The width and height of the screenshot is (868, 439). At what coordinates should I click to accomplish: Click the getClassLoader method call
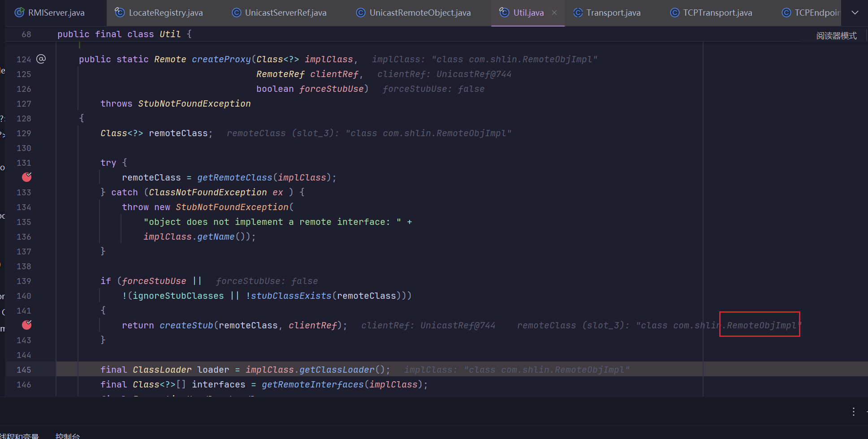tap(337, 370)
